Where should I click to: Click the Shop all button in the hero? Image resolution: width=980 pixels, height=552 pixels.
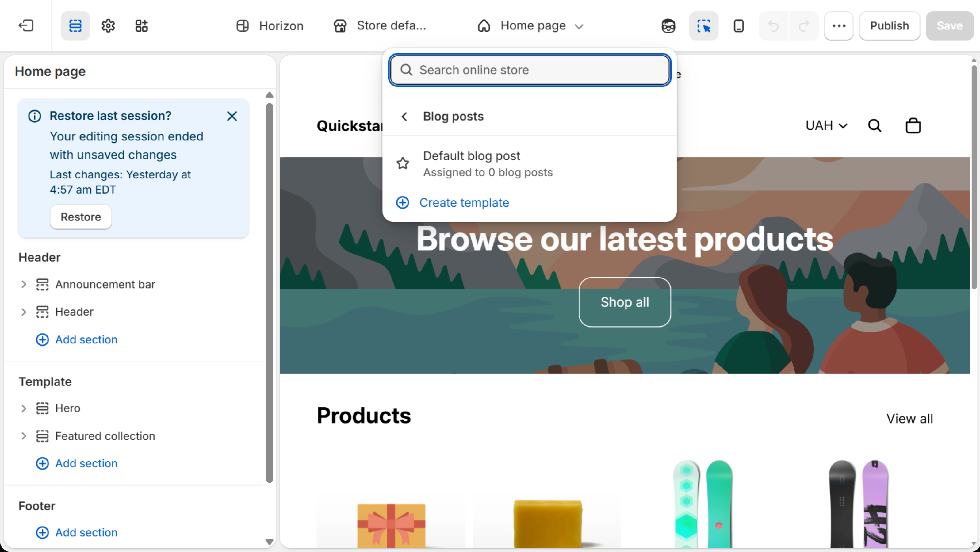(625, 302)
